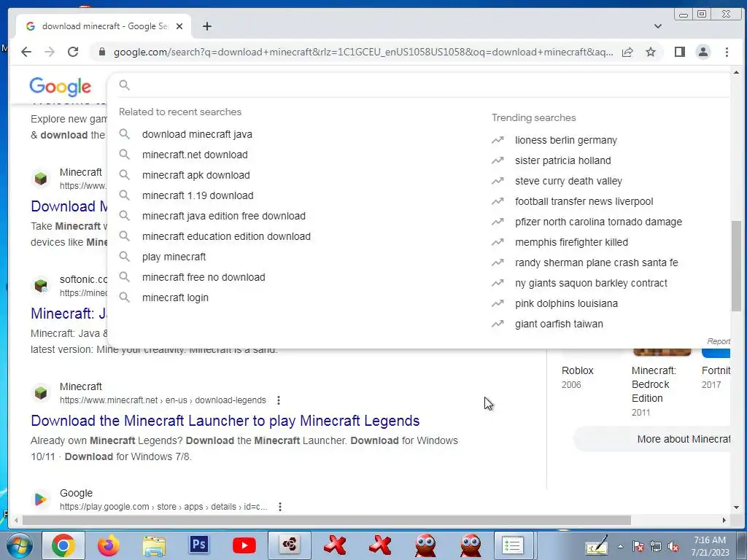Screen dimensions: 747x560
Task: Open the Chrome three-dot menu
Action: pos(727,52)
